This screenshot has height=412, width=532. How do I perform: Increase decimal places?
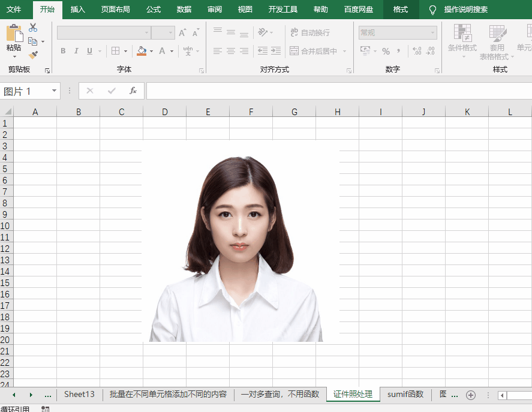pyautogui.click(x=417, y=51)
